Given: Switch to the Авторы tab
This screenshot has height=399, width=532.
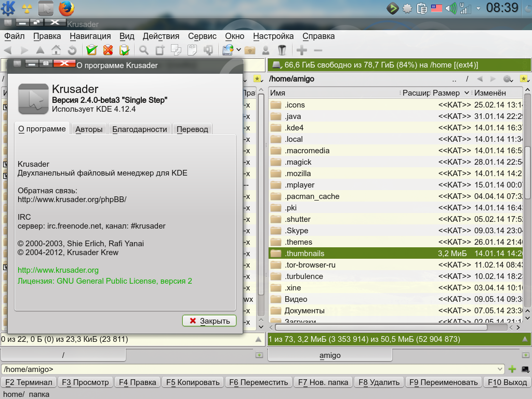Looking at the screenshot, I should pyautogui.click(x=89, y=129).
